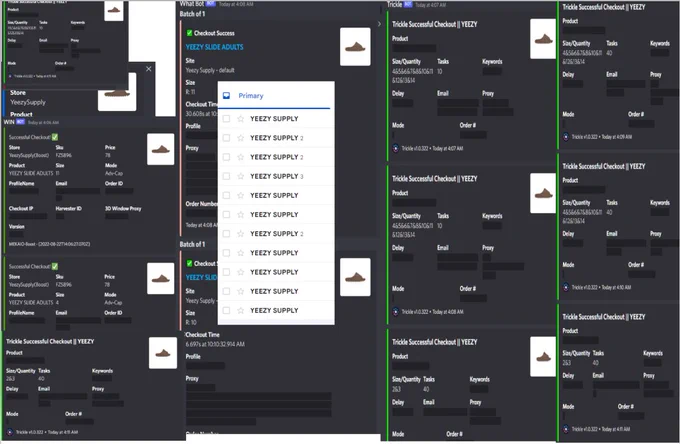
Task: Tick the checkbox on the YEEZY SUPPLY 3 email
Action: pyautogui.click(x=226, y=176)
